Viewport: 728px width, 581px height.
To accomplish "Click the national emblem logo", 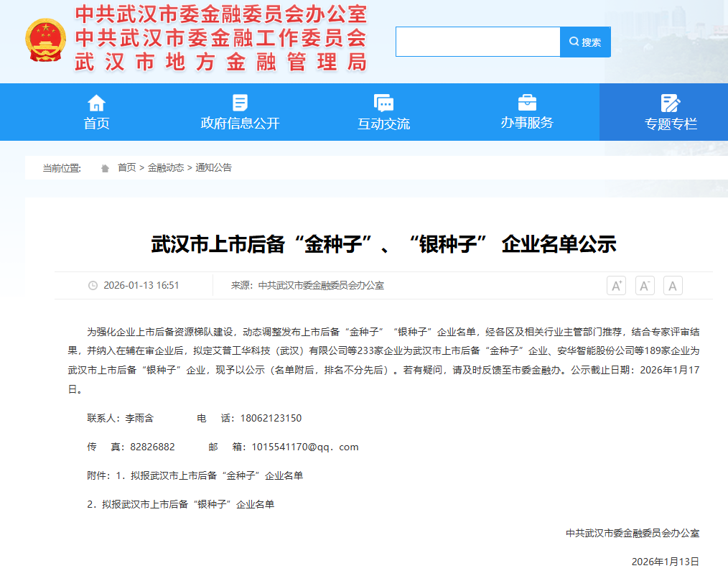I will point(45,39).
